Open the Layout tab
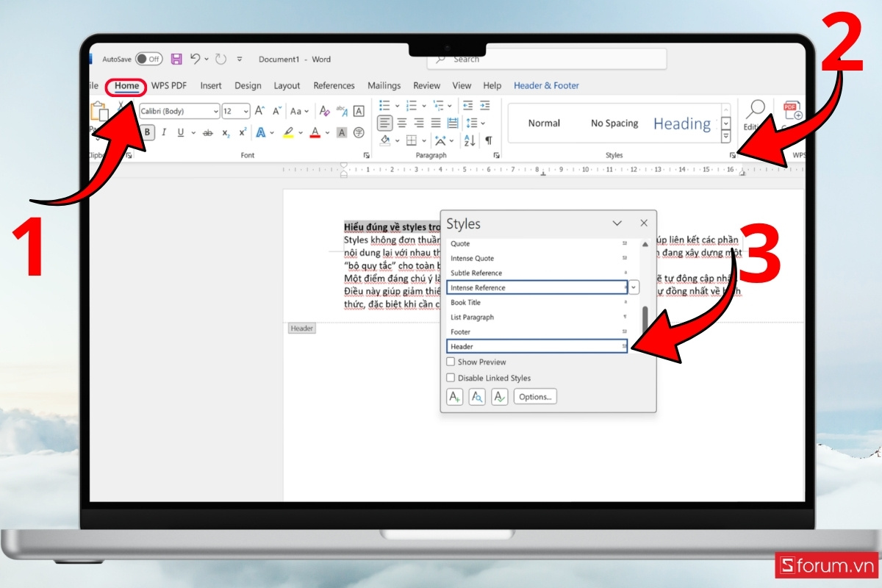882x588 pixels. click(287, 85)
